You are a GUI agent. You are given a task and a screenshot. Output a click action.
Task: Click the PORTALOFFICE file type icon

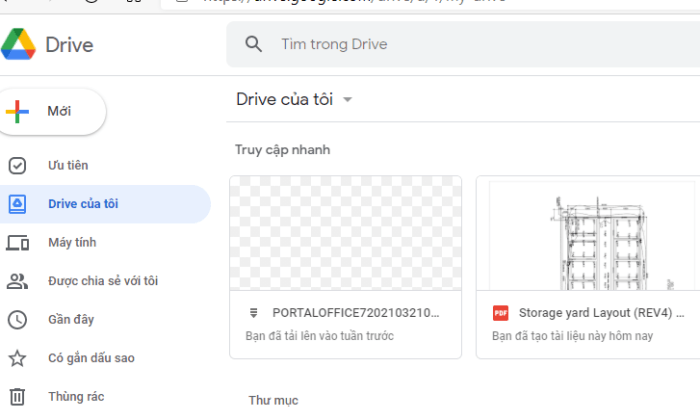coord(254,313)
